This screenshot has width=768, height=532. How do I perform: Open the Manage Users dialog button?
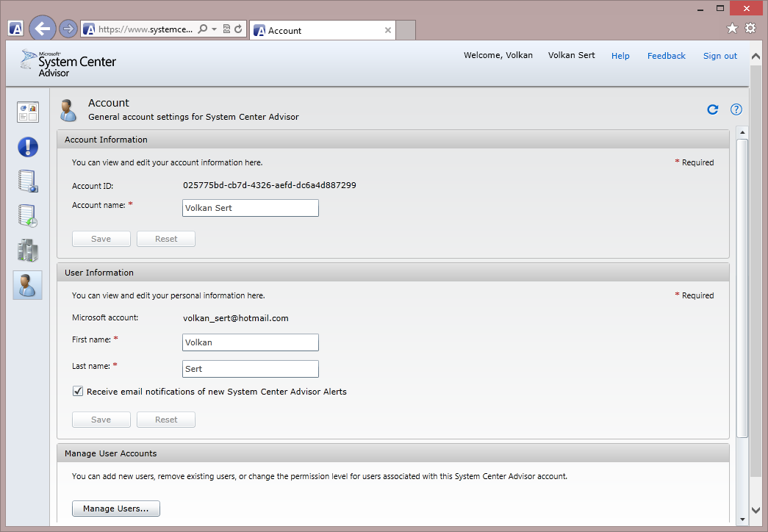(116, 508)
